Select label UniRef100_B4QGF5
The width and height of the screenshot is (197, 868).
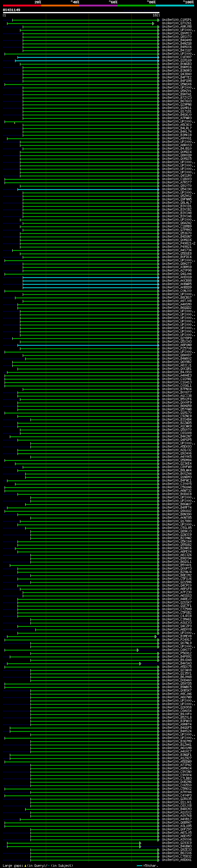(x=177, y=728)
